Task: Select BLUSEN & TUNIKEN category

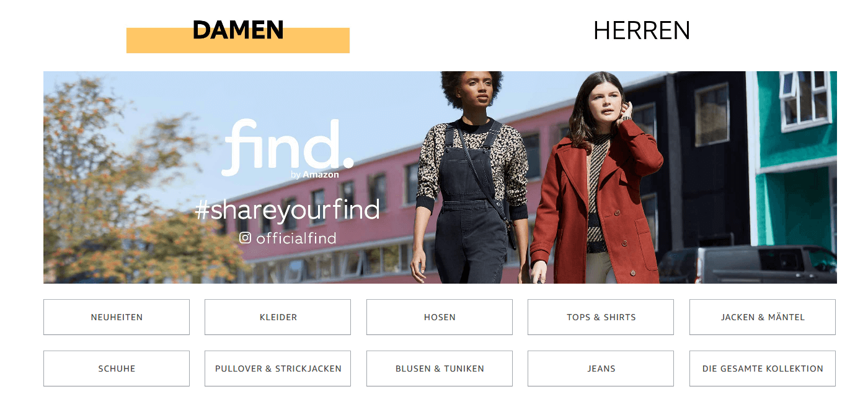Action: coord(440,369)
